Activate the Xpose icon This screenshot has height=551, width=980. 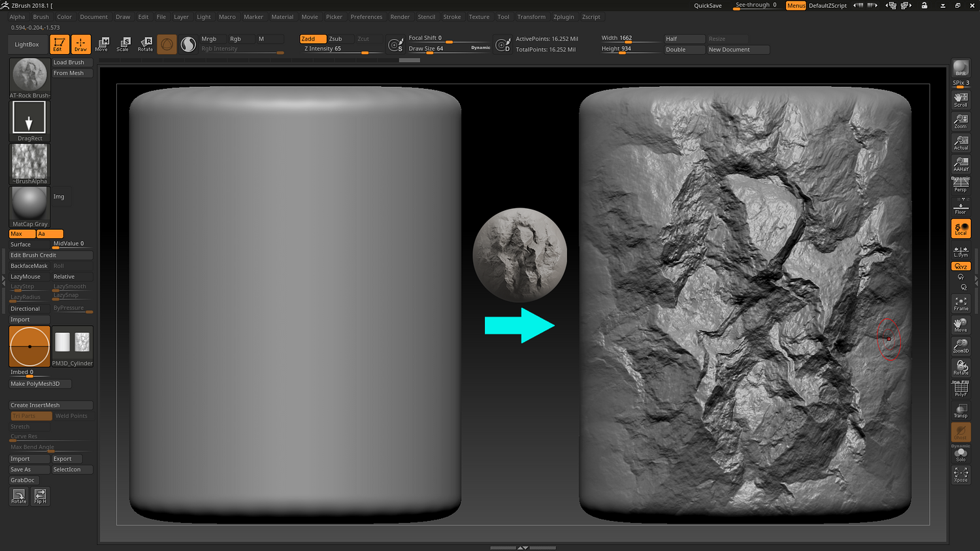pos(960,474)
